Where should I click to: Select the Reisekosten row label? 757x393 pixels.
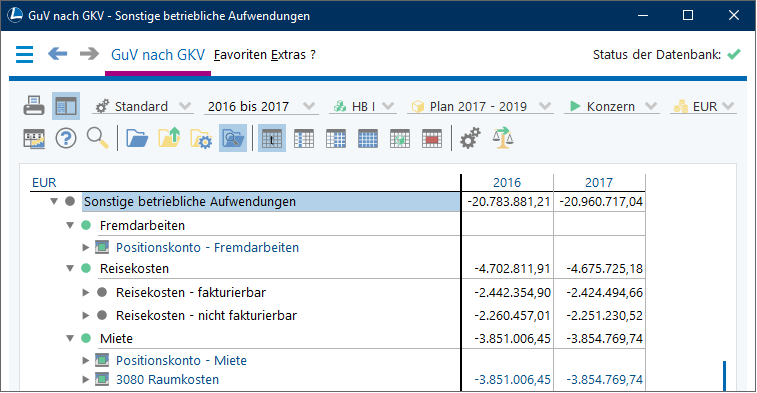134,268
